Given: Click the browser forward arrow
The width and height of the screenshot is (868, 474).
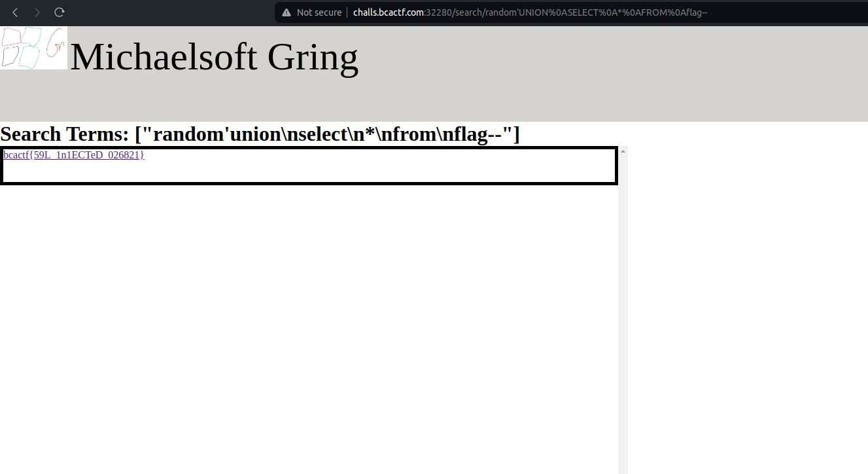Looking at the screenshot, I should [x=37, y=12].
